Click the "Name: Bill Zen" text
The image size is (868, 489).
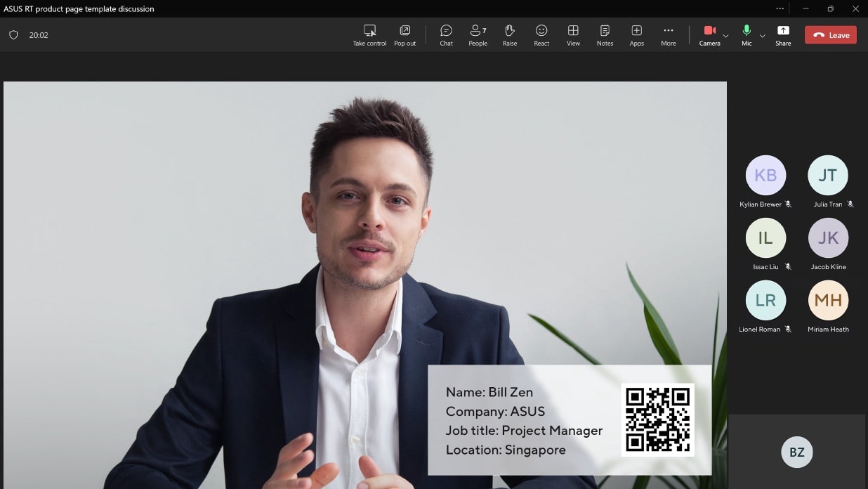pos(489,392)
